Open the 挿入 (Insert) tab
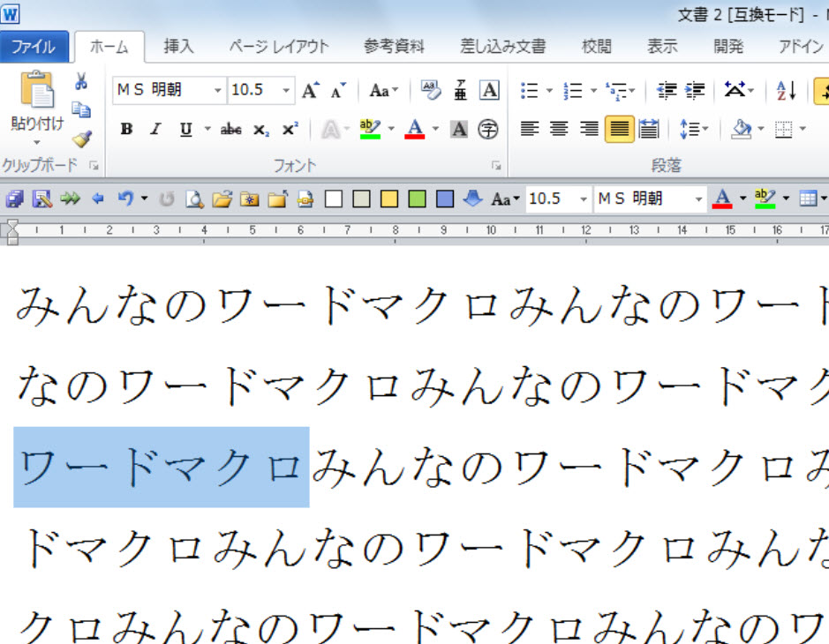 coord(178,47)
